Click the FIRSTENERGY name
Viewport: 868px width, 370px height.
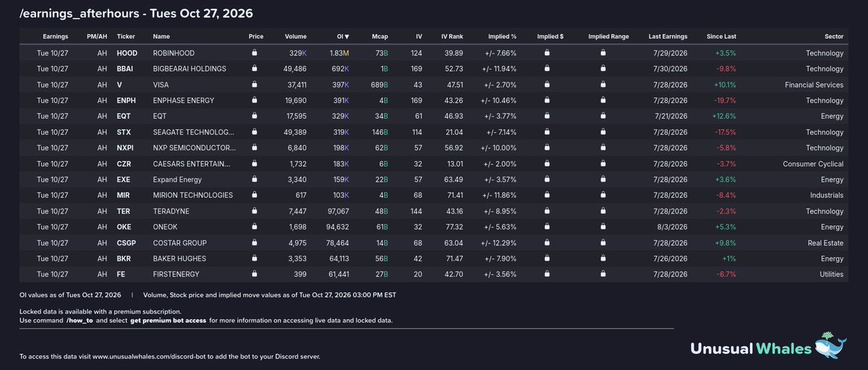[177, 274]
